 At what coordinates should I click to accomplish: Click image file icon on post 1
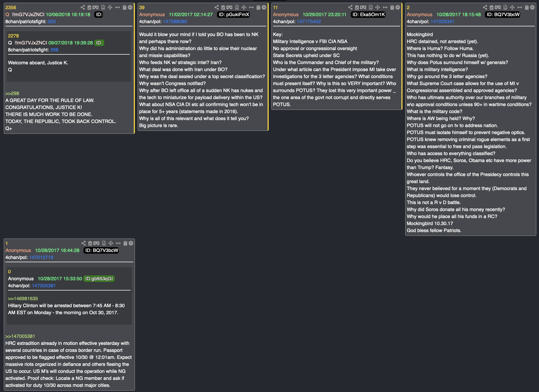click(x=104, y=243)
